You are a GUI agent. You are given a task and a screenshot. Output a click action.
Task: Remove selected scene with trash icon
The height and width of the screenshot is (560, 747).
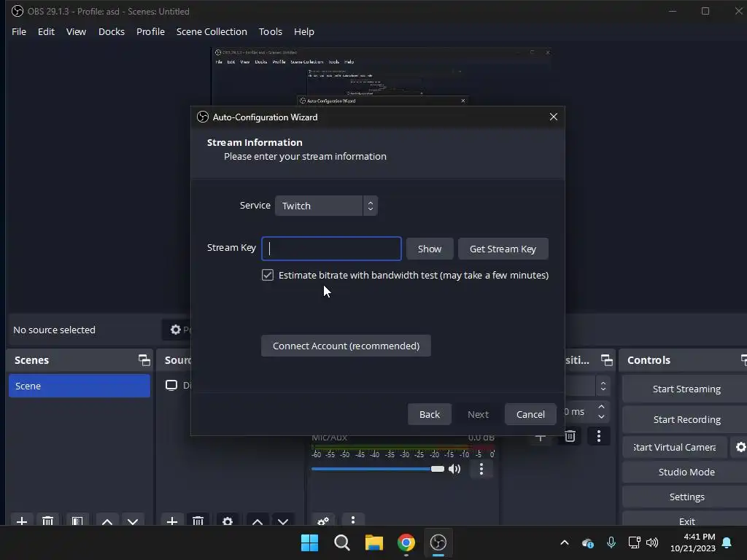tap(47, 521)
